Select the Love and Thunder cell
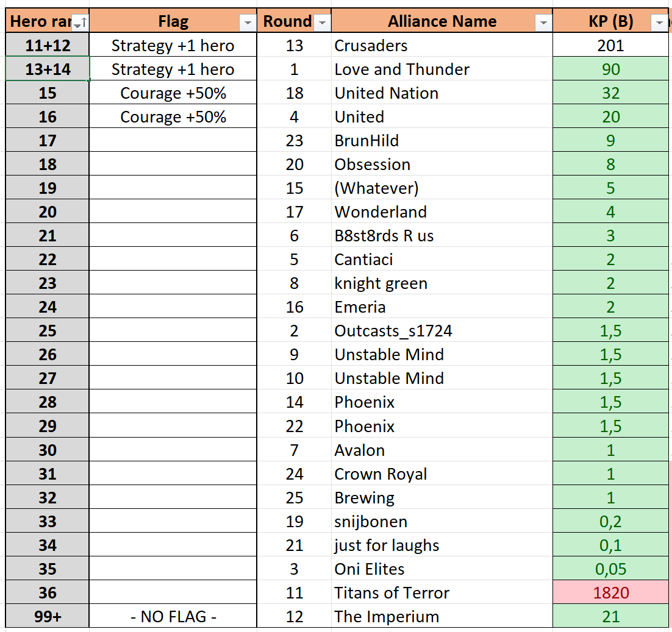Screen dimensions: 672x632 pyautogui.click(x=441, y=69)
